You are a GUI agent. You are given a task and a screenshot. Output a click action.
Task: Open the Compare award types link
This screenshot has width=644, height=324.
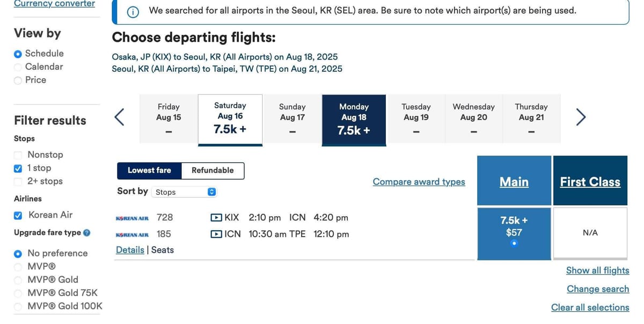coord(419,182)
